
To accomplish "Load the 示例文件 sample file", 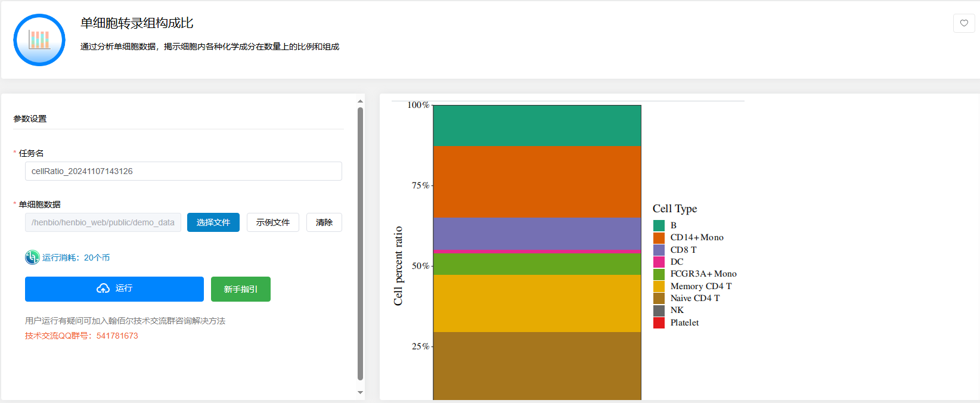I will [273, 222].
